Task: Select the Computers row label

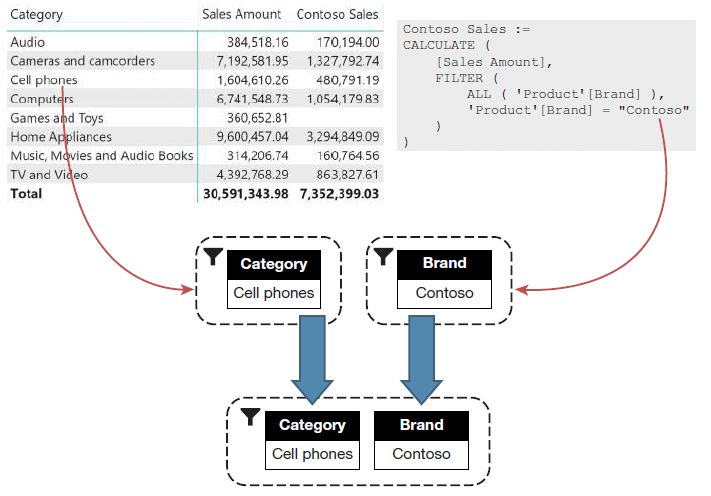Action: pos(42,99)
